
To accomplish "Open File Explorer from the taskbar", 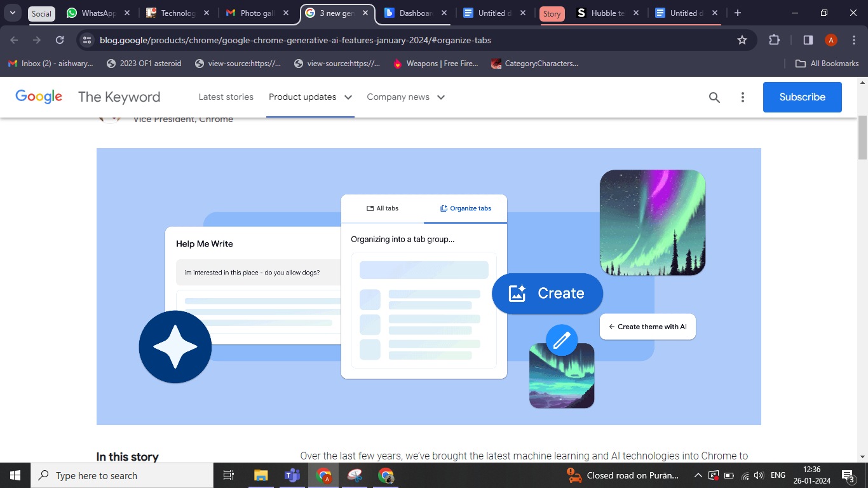I will click(x=261, y=475).
